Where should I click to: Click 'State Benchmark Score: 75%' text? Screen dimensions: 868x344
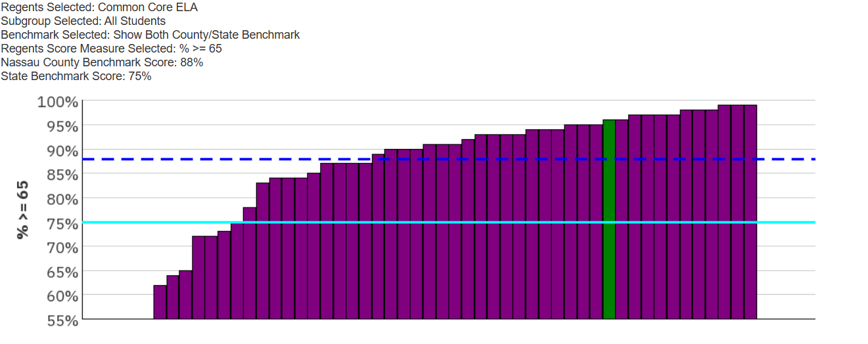click(x=76, y=76)
